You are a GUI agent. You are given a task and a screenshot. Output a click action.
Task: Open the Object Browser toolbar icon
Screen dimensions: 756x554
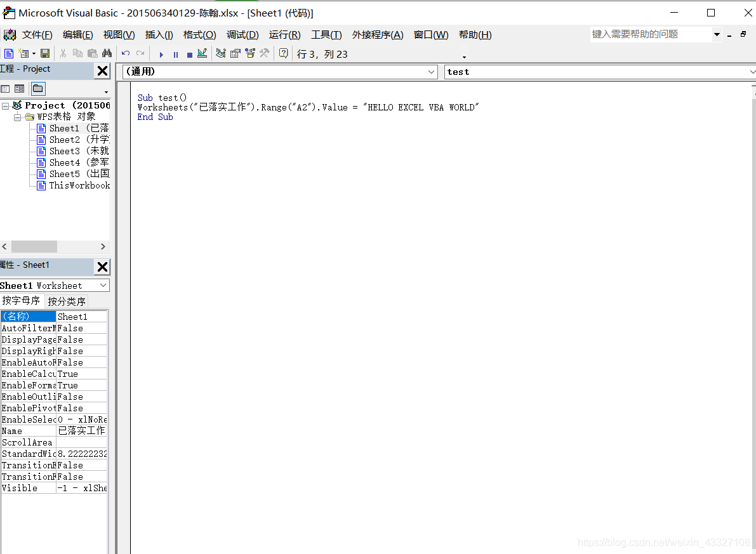pyautogui.click(x=249, y=53)
